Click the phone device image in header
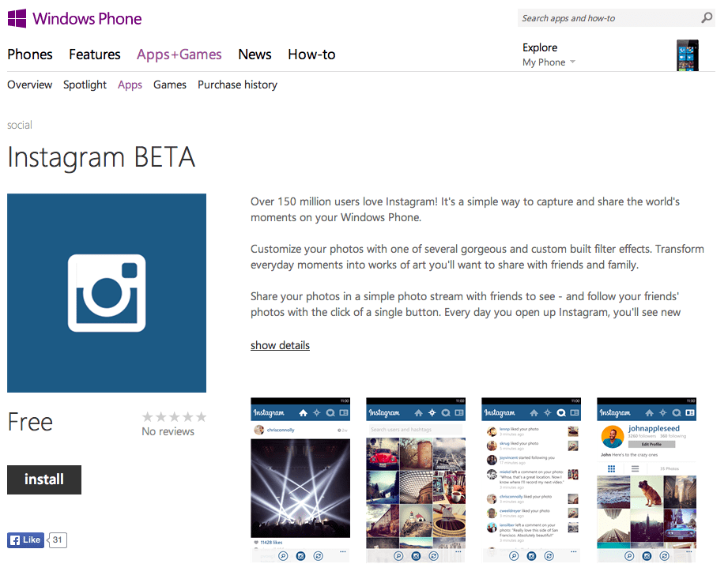The height and width of the screenshot is (564, 728). [687, 55]
